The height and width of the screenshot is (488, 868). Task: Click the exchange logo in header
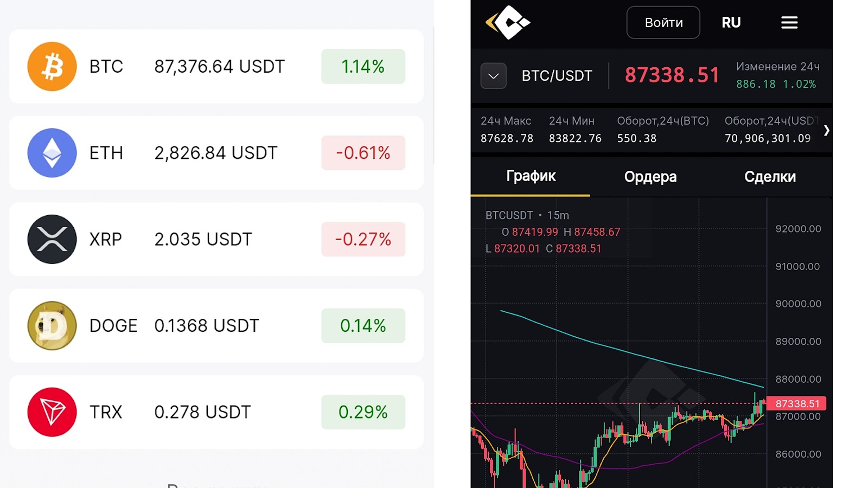[508, 23]
